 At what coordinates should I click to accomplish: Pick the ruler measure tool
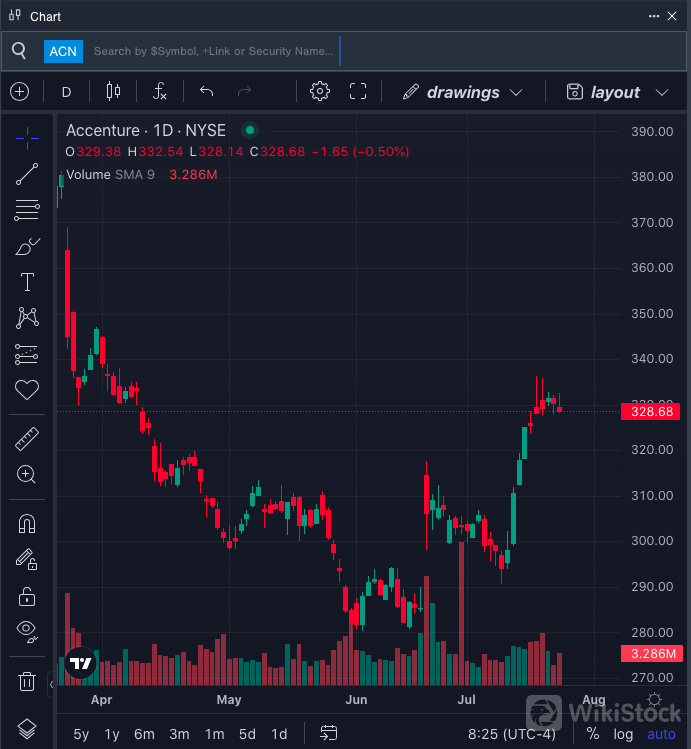pos(27,438)
